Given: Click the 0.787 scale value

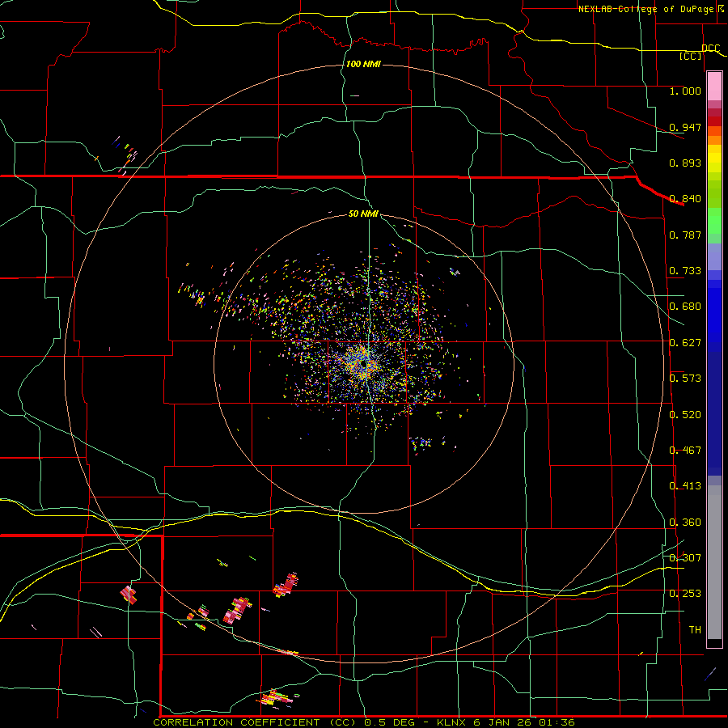Looking at the screenshot, I should click(x=685, y=235).
